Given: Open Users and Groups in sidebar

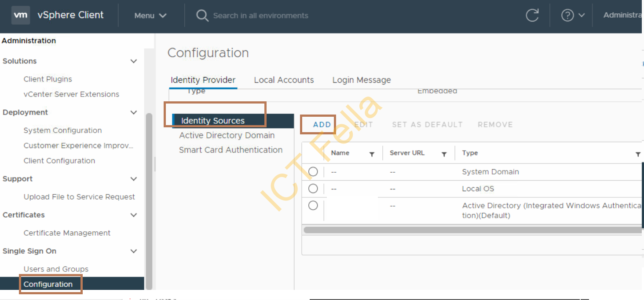Looking at the screenshot, I should (x=56, y=269).
